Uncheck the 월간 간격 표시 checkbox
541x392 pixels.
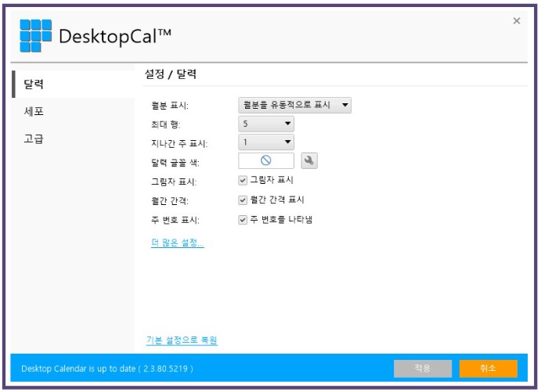pyautogui.click(x=243, y=200)
